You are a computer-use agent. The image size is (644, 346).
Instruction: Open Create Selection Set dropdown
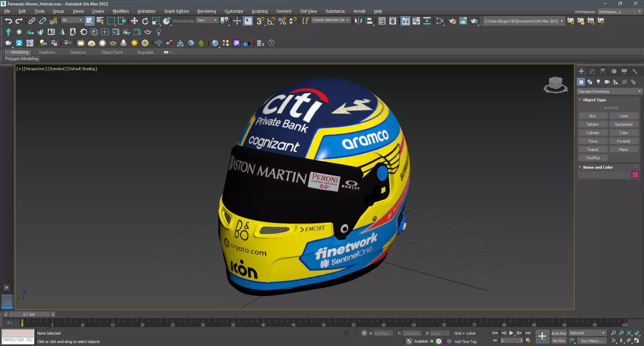coord(330,20)
